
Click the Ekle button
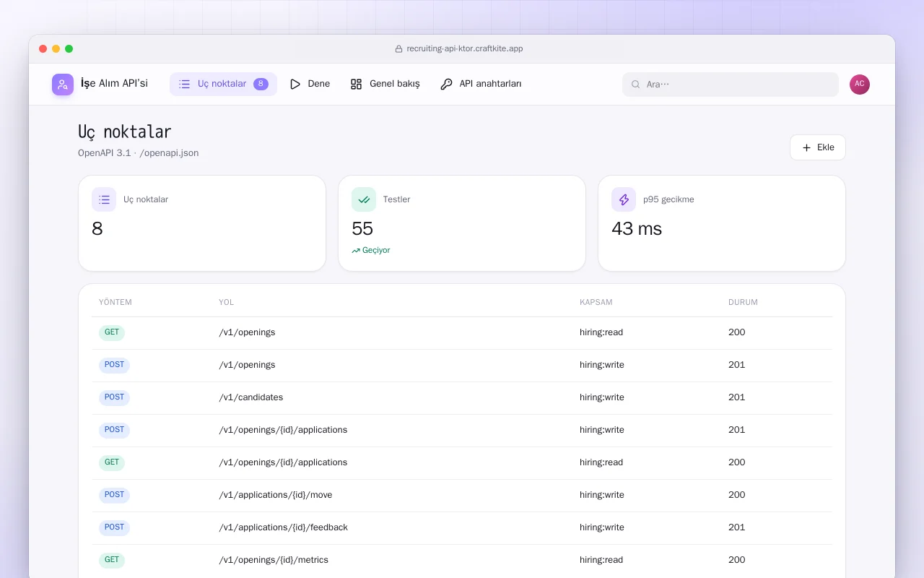818,147
